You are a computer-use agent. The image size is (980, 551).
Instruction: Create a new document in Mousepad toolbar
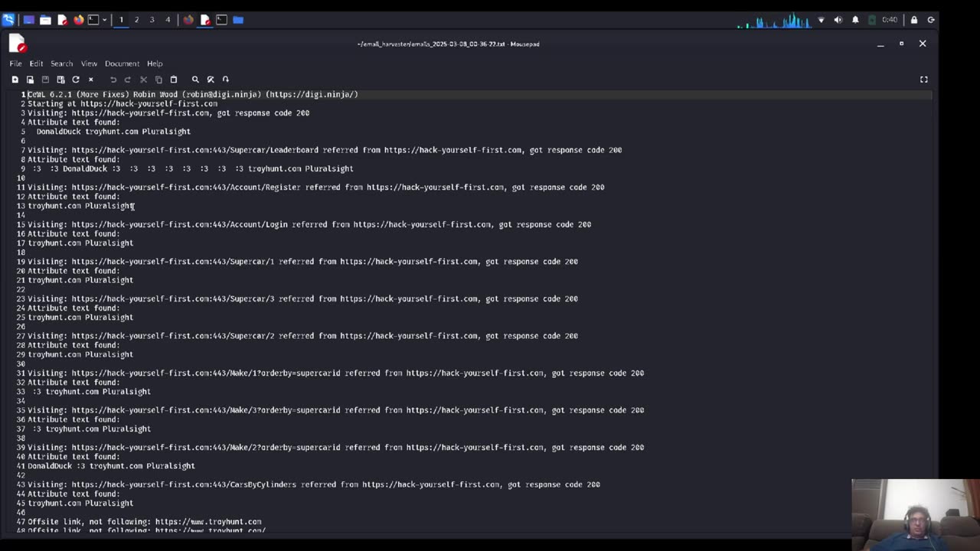pyautogui.click(x=15, y=80)
